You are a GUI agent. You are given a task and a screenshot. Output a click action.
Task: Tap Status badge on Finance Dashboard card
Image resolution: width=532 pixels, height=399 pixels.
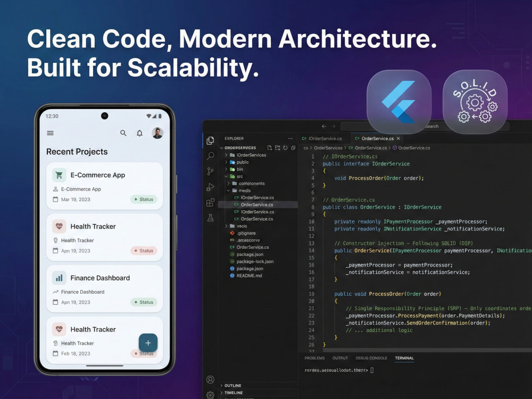(144, 302)
